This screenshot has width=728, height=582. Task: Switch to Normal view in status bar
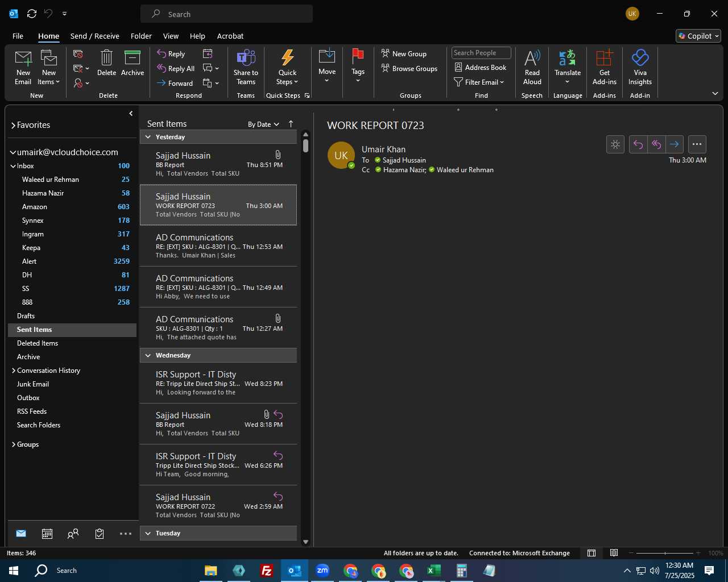click(x=591, y=553)
